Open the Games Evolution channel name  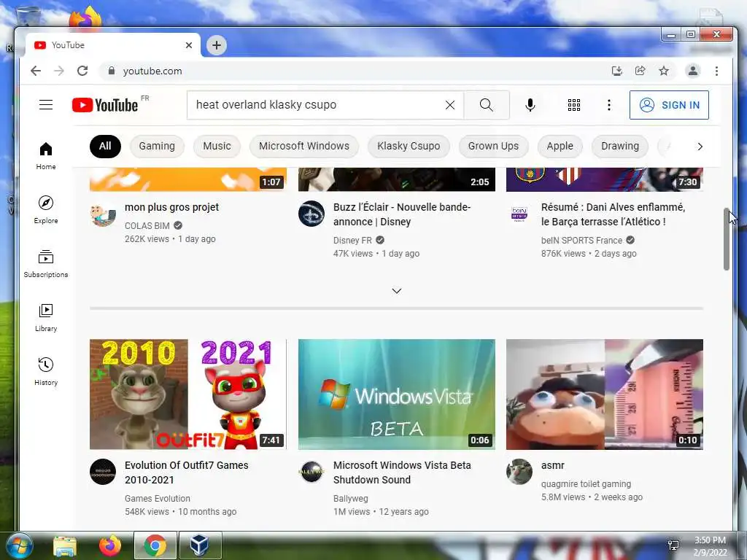tap(158, 499)
